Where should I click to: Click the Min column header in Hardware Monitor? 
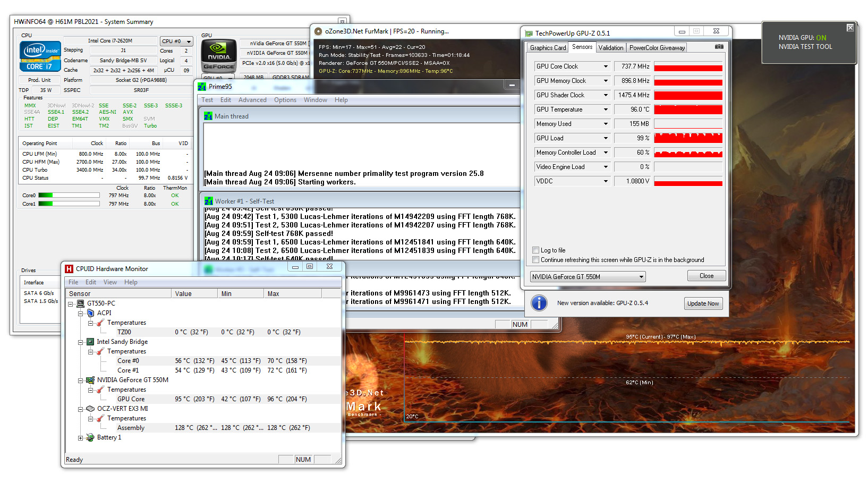(241, 293)
